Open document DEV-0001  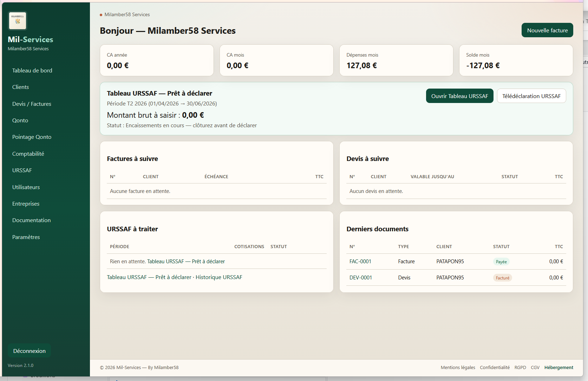(x=360, y=278)
